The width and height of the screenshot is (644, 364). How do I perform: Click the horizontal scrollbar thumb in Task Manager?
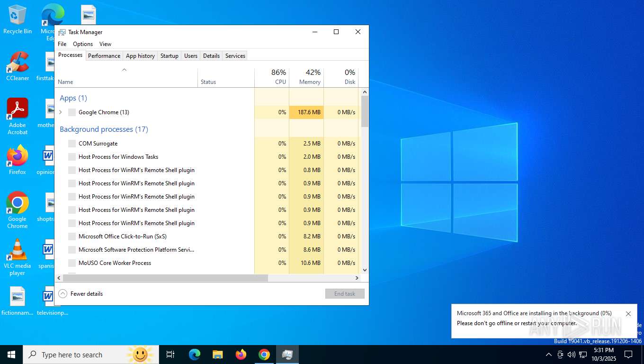(166, 278)
